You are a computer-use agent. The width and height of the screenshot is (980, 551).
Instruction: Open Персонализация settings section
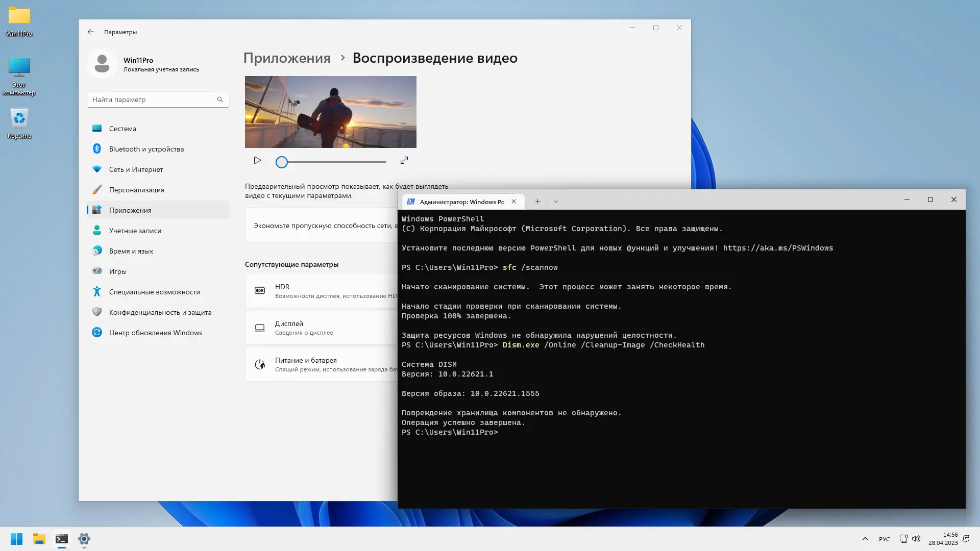[136, 190]
